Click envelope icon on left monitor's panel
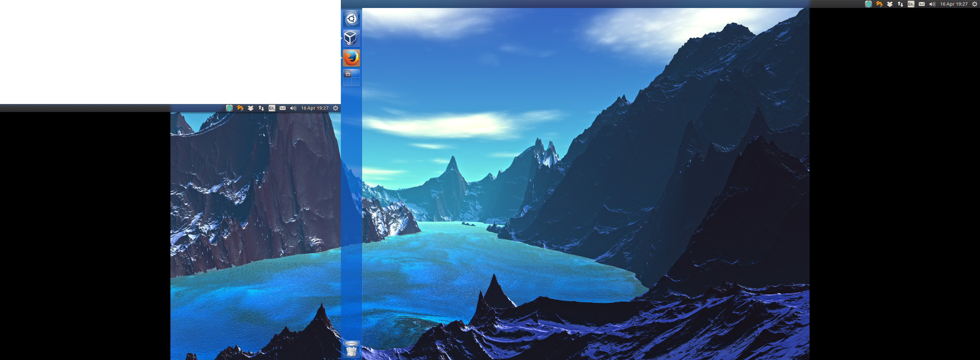980x360 pixels. coord(282,108)
